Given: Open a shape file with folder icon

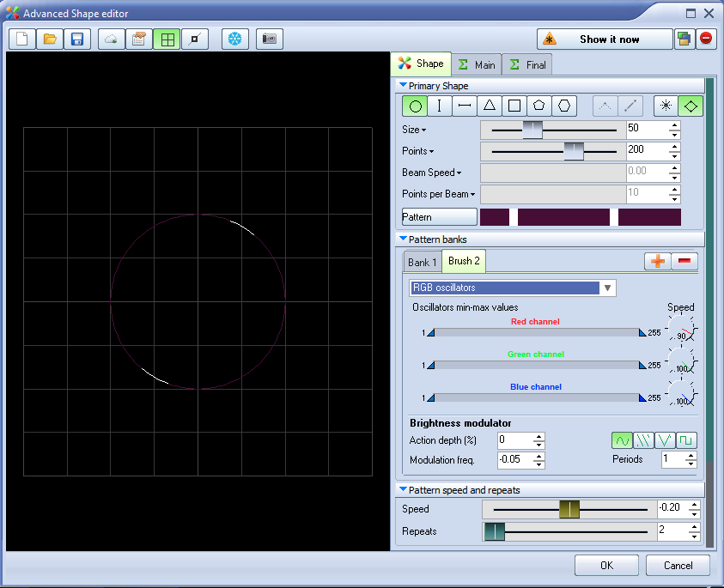Looking at the screenshot, I should click(50, 39).
